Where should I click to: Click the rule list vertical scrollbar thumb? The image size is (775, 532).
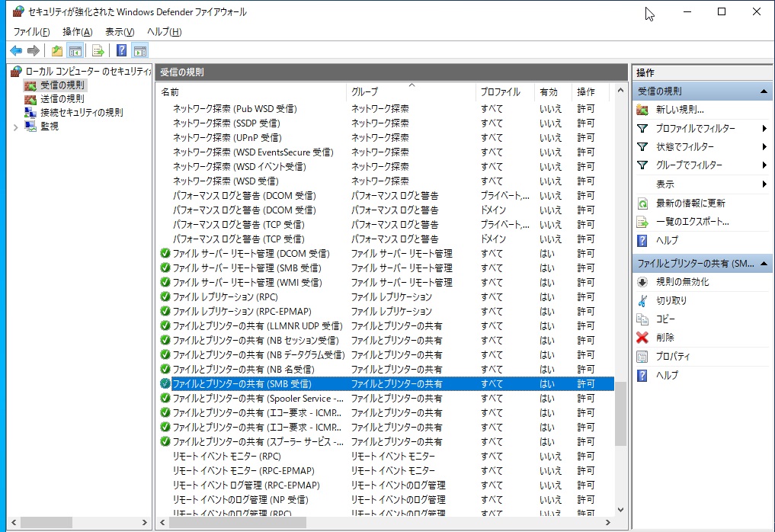[x=620, y=414]
